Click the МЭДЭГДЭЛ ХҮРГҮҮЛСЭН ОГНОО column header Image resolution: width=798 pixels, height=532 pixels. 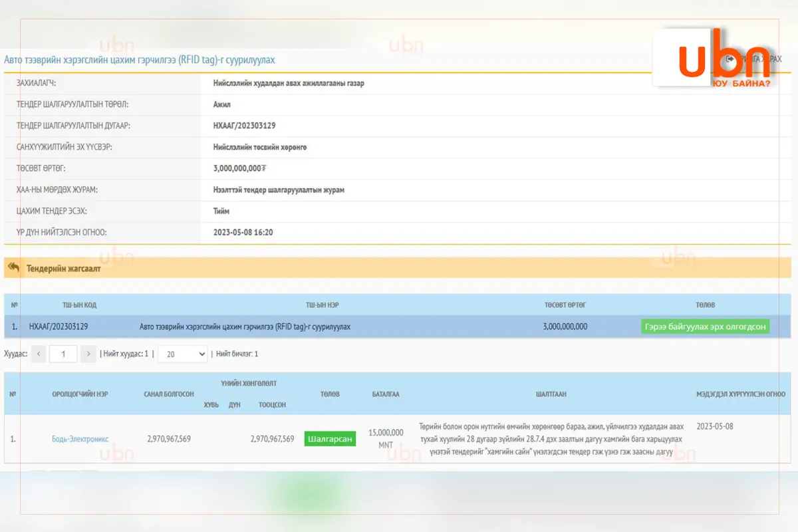click(x=741, y=394)
